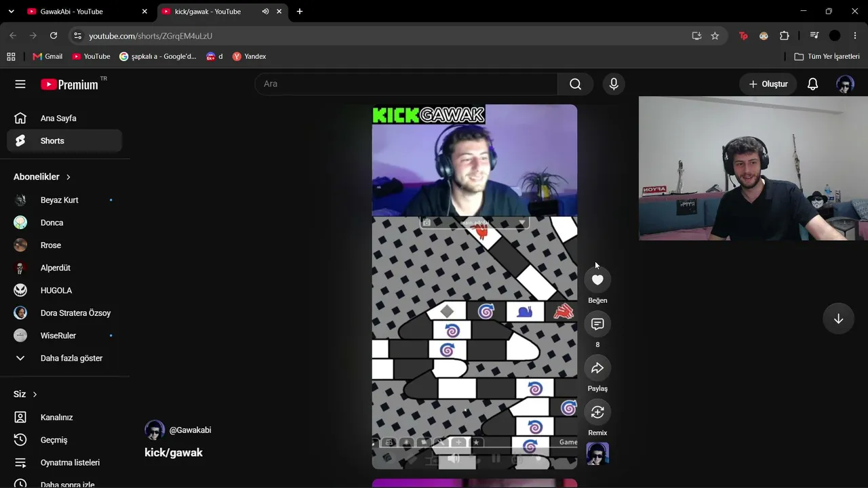The height and width of the screenshot is (488, 868).
Task: Switch to the GawakAbi - YouTube tab
Action: pyautogui.click(x=87, y=12)
